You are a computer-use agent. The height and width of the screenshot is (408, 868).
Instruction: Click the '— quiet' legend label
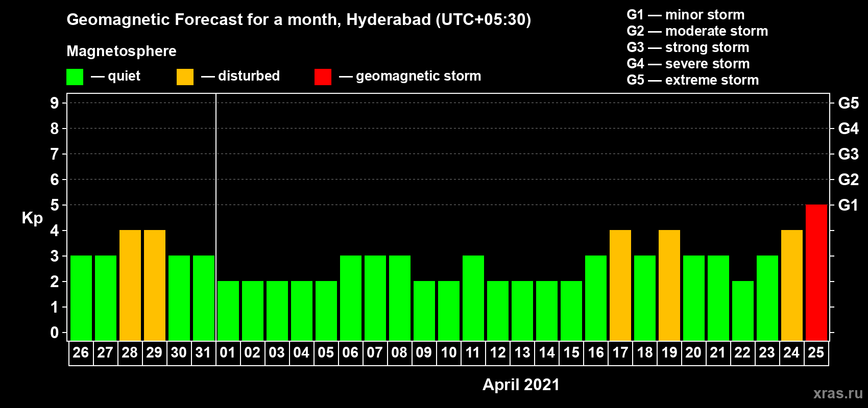pyautogui.click(x=115, y=76)
